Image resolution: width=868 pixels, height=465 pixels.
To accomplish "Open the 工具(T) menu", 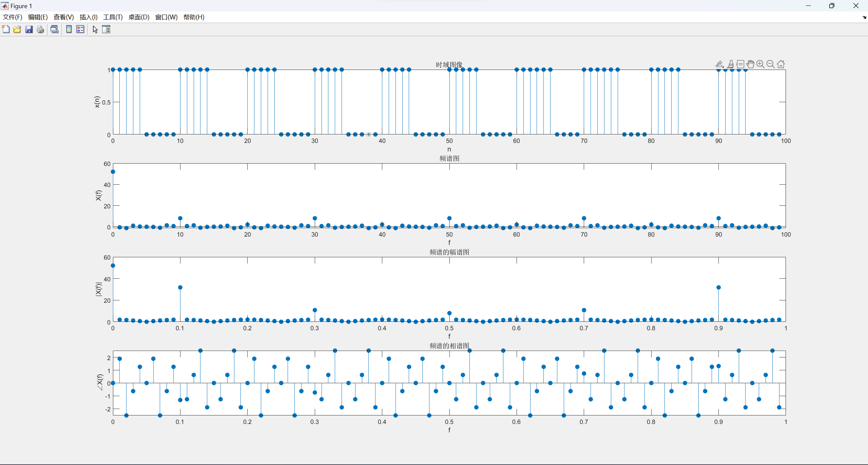I will pyautogui.click(x=113, y=17).
